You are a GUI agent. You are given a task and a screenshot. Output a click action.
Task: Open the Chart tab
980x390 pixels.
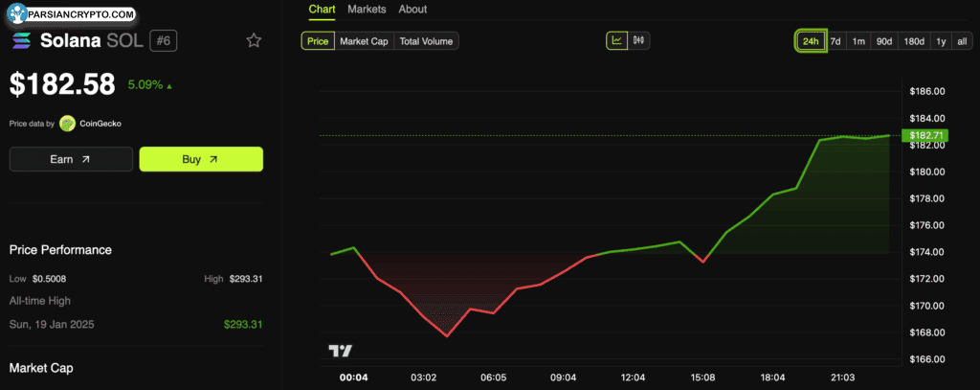pyautogui.click(x=322, y=10)
